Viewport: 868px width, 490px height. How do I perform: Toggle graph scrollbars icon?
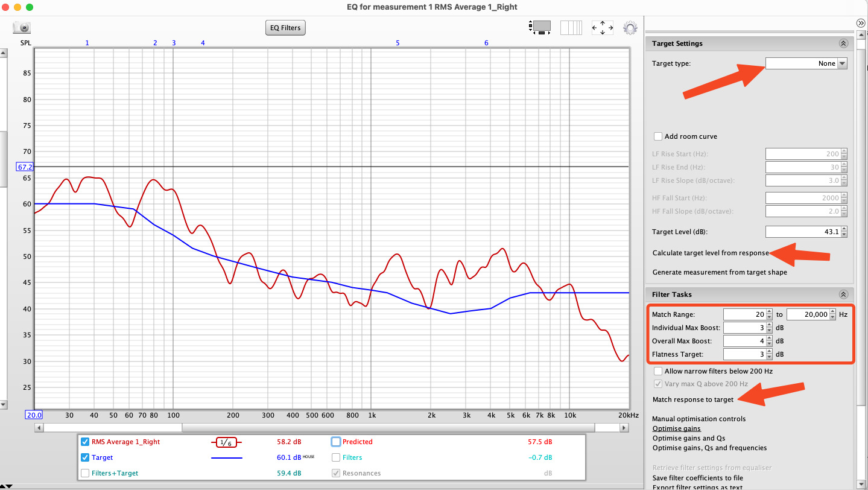coord(540,27)
